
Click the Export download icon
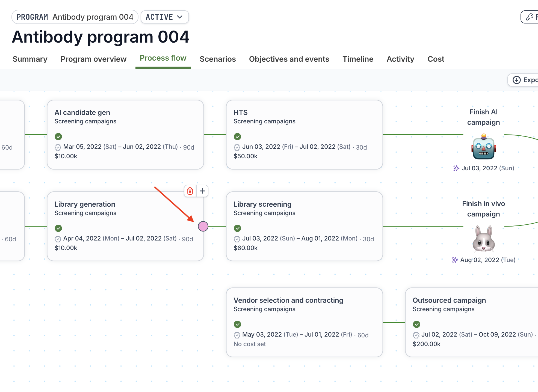tap(516, 80)
